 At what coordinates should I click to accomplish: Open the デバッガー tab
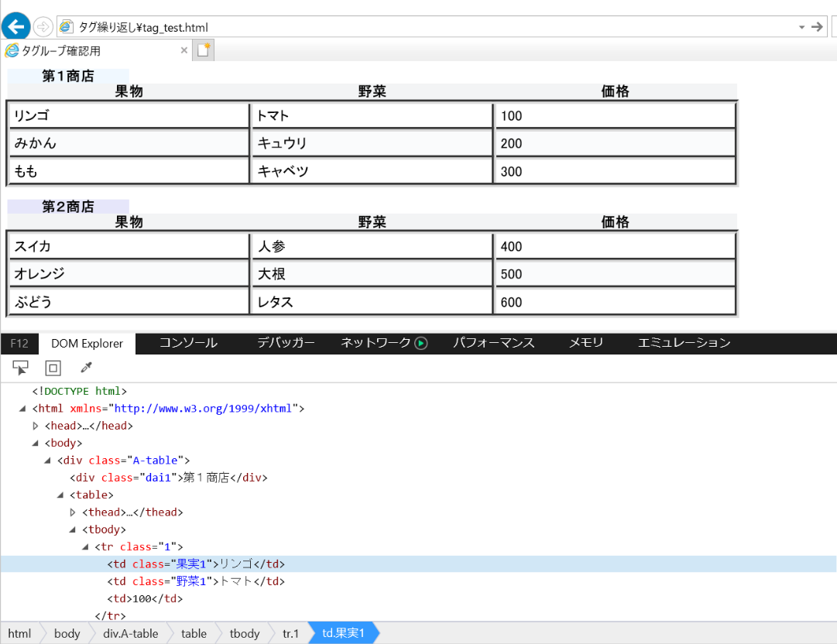(x=286, y=343)
